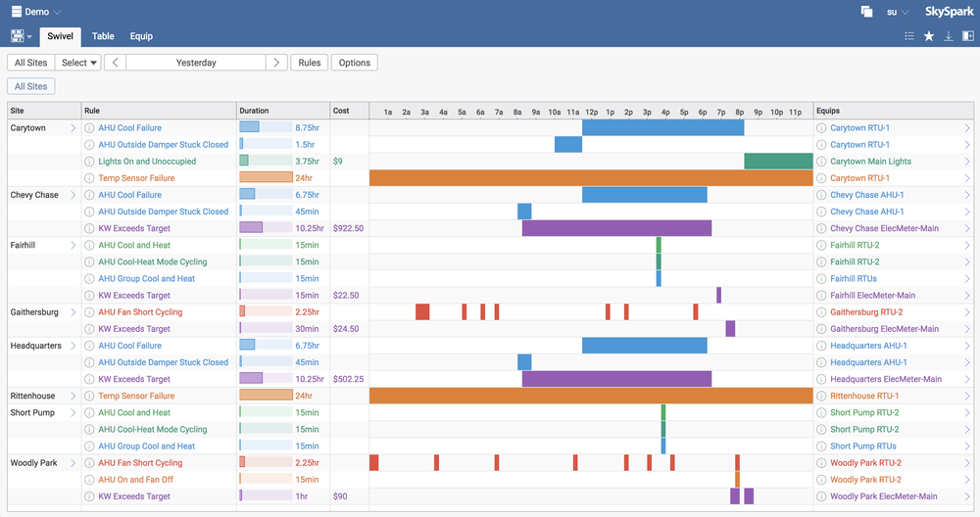Expand the Woodly Park RTU-2 row arrow
This screenshot has height=517, width=980.
pos(966,463)
